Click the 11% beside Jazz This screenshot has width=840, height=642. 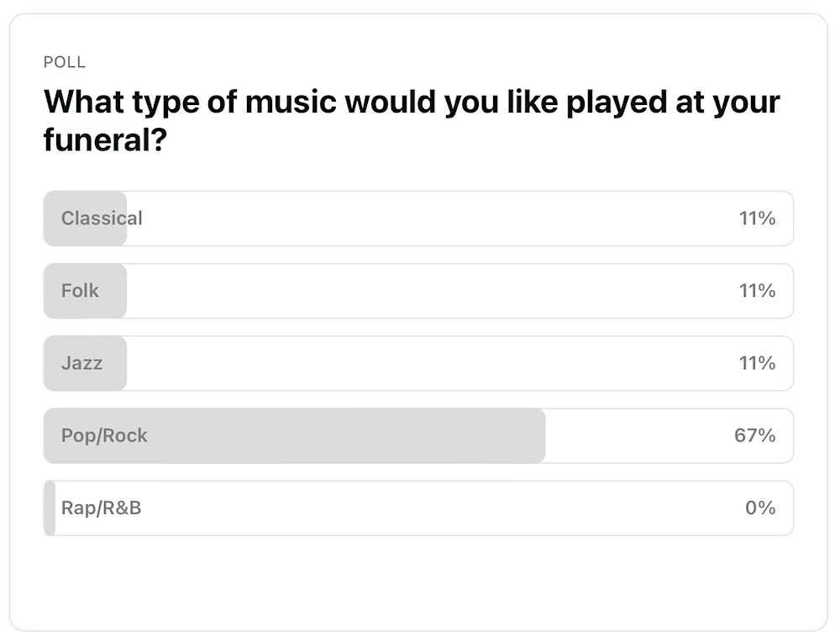point(760,363)
